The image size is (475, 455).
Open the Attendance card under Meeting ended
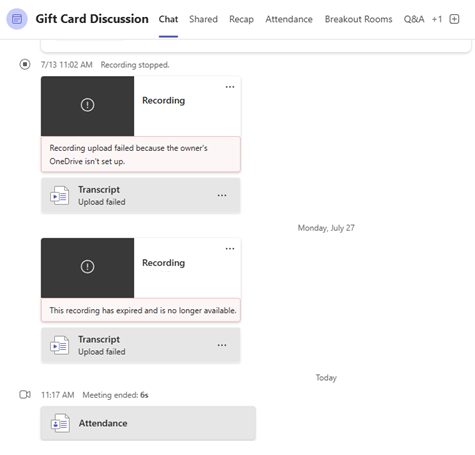[x=148, y=423]
